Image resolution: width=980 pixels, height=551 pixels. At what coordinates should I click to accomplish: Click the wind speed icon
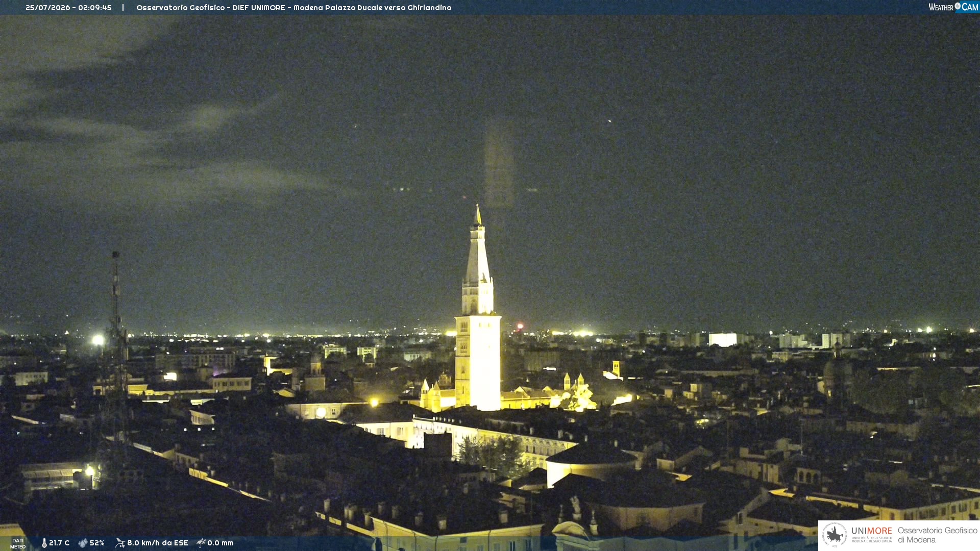[x=120, y=543]
